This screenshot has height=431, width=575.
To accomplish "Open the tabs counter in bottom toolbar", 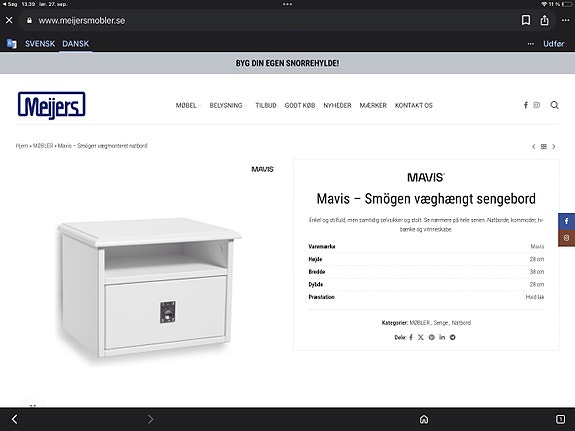I will (x=560, y=419).
